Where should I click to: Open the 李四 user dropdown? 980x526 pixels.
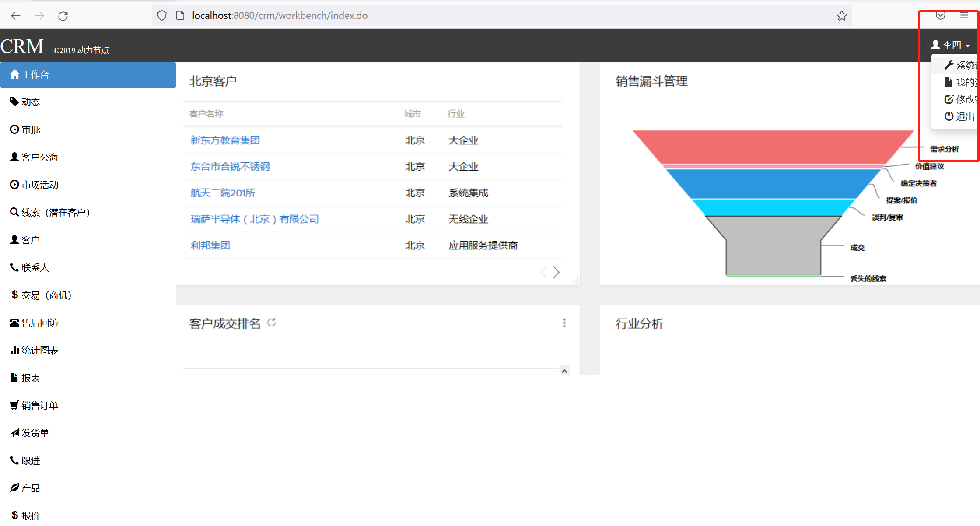pyautogui.click(x=951, y=45)
